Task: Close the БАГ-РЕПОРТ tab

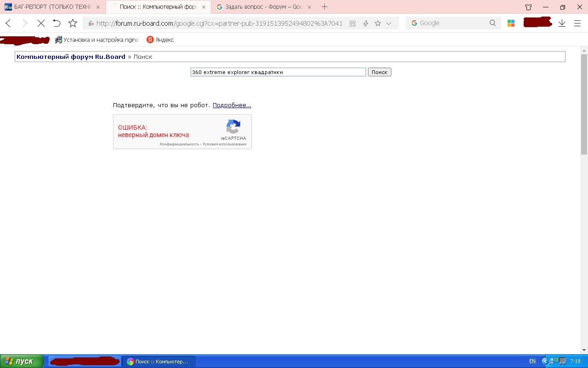Action: coord(98,7)
